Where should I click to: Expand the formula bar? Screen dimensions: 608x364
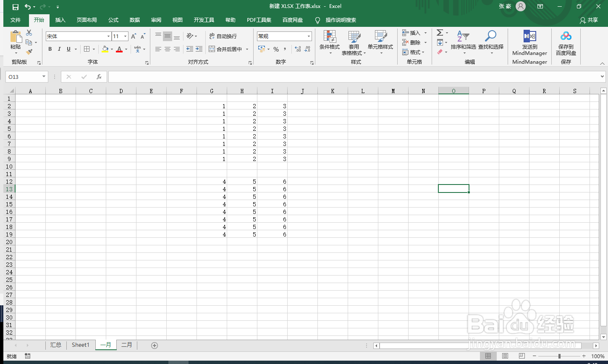coord(603,77)
